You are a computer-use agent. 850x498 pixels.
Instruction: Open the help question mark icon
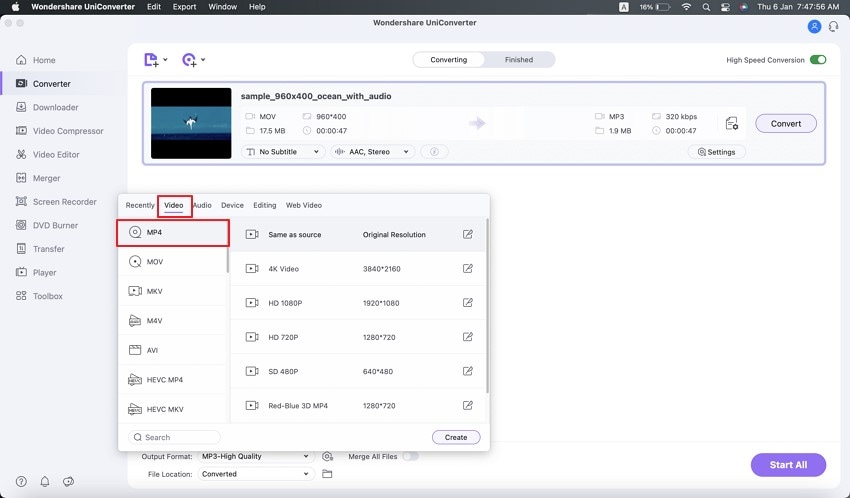(x=21, y=481)
